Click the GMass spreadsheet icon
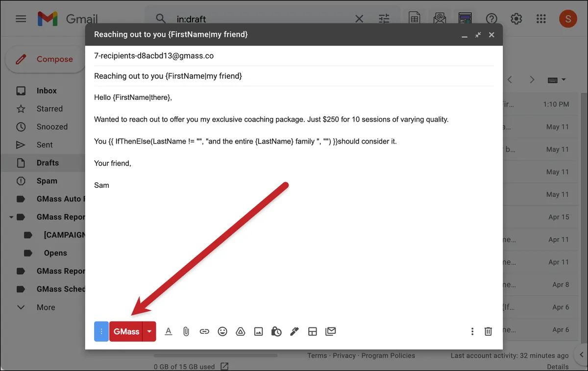This screenshot has width=588, height=371. [415, 19]
